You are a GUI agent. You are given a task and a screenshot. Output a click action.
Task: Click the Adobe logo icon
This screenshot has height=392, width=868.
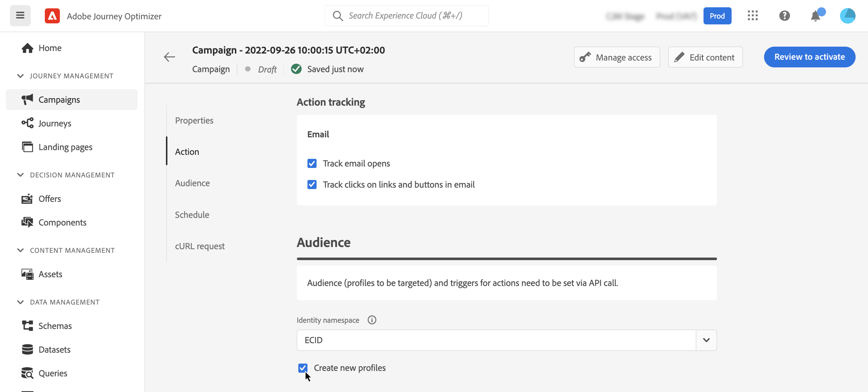tap(52, 16)
